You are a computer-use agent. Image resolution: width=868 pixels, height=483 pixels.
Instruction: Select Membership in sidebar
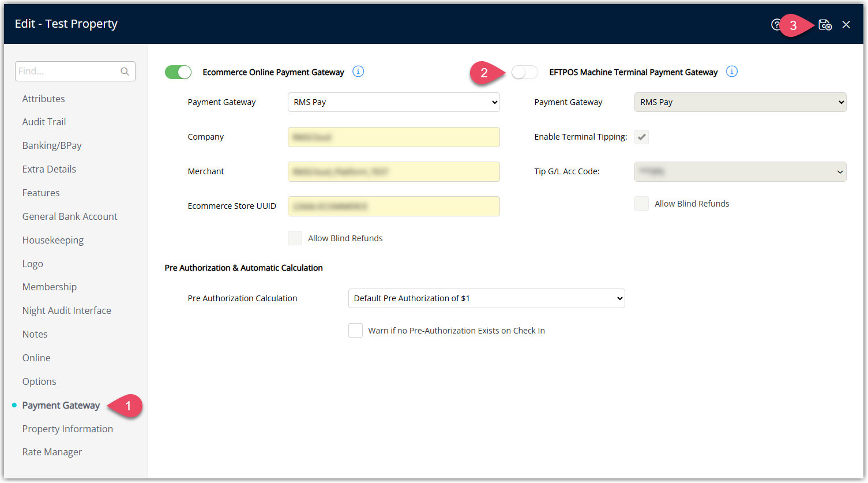(50, 287)
